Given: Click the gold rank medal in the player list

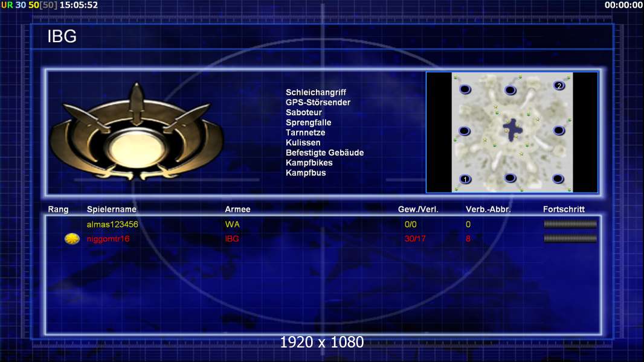Looking at the screenshot, I should point(72,238).
